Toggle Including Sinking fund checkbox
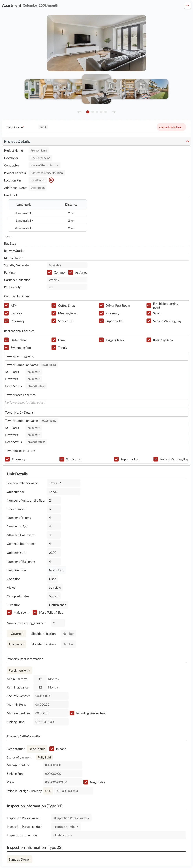193x868 pixels. 72,713
